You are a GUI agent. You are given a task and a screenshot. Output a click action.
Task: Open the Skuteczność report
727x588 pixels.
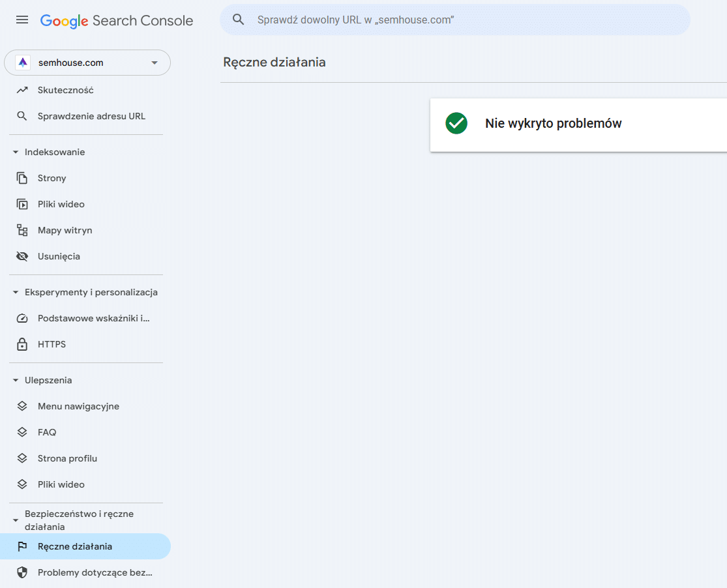[x=85, y=90]
